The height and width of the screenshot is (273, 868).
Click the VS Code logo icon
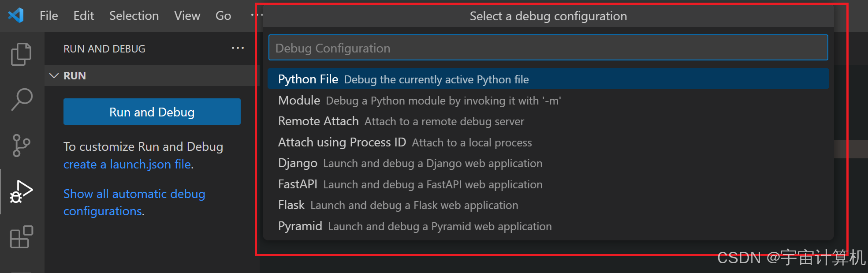click(x=16, y=15)
